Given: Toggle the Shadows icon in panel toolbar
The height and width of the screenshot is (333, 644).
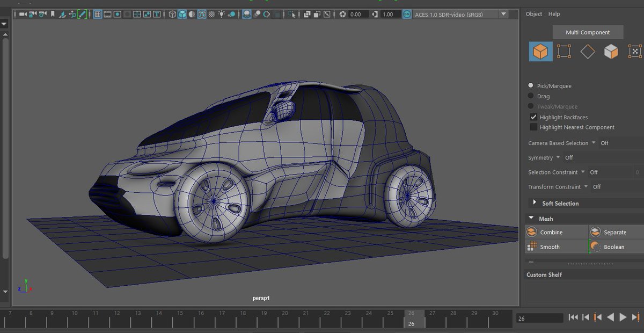Looking at the screenshot, I should click(231, 15).
